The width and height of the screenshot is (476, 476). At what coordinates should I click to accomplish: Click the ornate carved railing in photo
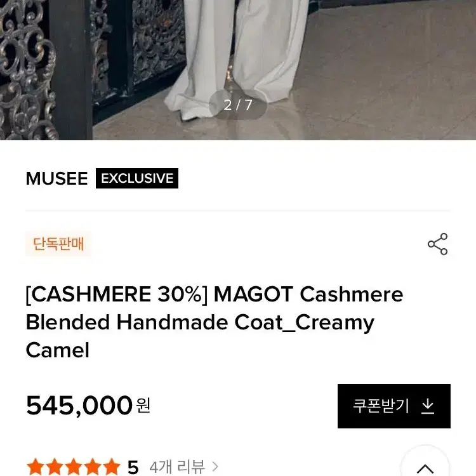(x=27, y=70)
